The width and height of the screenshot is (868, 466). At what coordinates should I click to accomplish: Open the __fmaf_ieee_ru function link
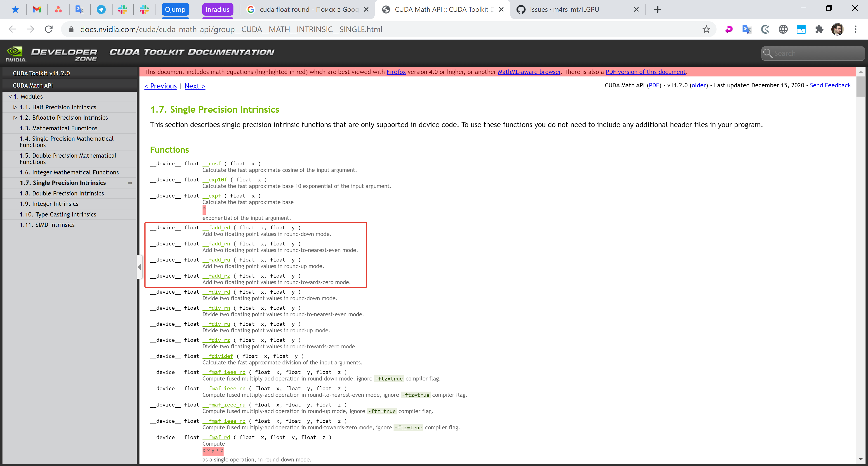tap(224, 405)
